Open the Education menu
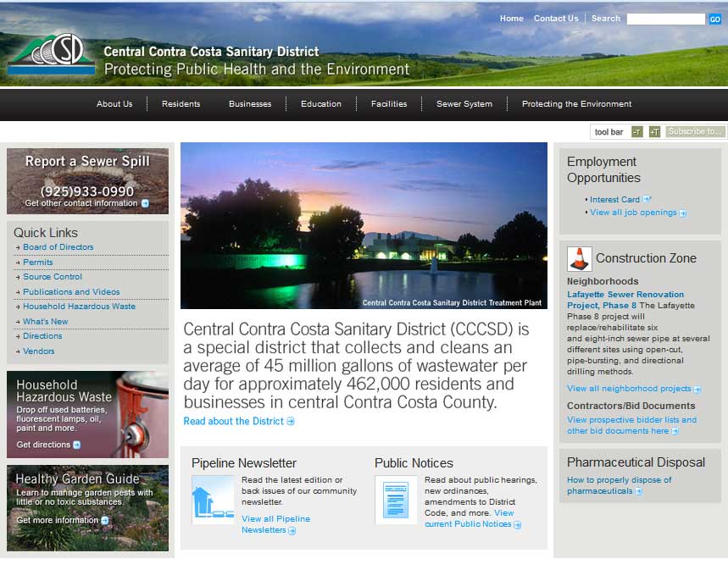This screenshot has height=564, width=728. coord(321,104)
